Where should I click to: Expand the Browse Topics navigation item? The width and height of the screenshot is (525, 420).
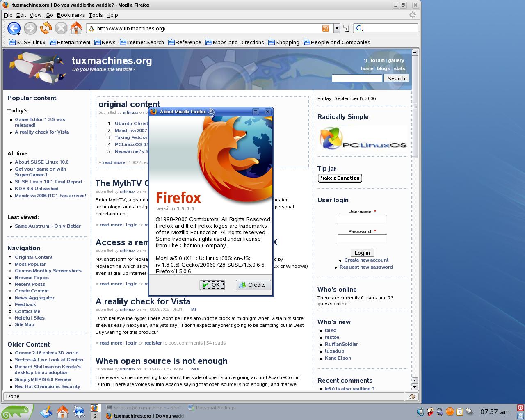pyautogui.click(x=32, y=278)
